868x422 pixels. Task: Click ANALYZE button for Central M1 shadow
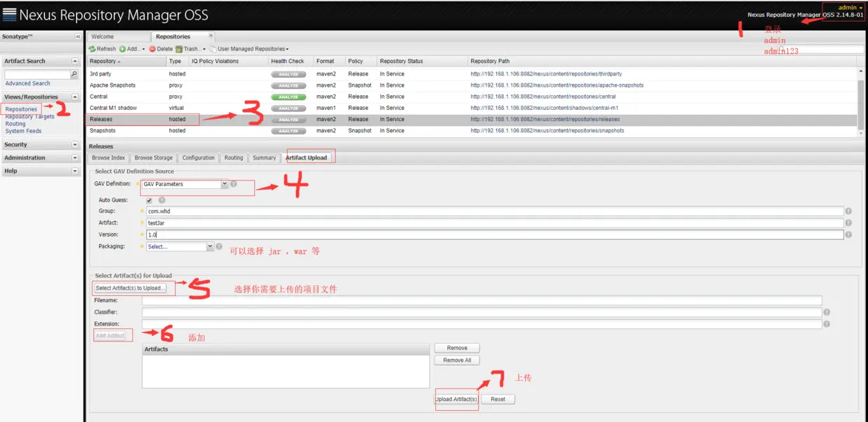tap(288, 108)
